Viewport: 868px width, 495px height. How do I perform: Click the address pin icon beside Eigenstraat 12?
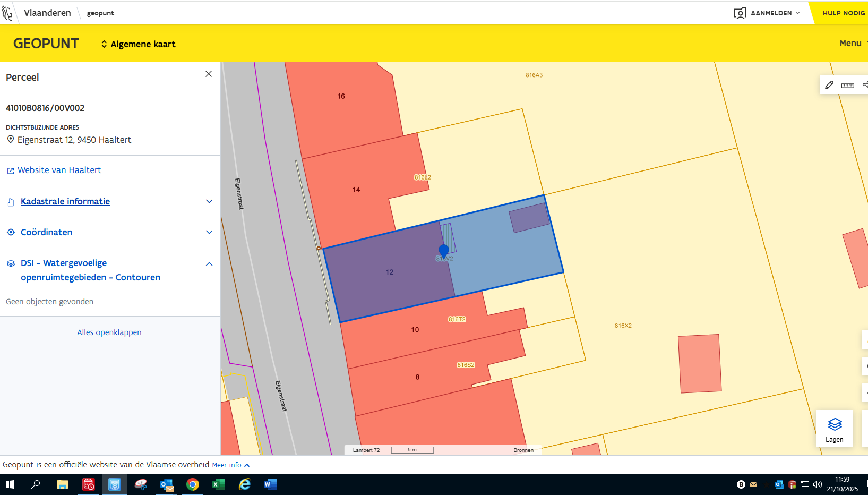[x=11, y=140]
